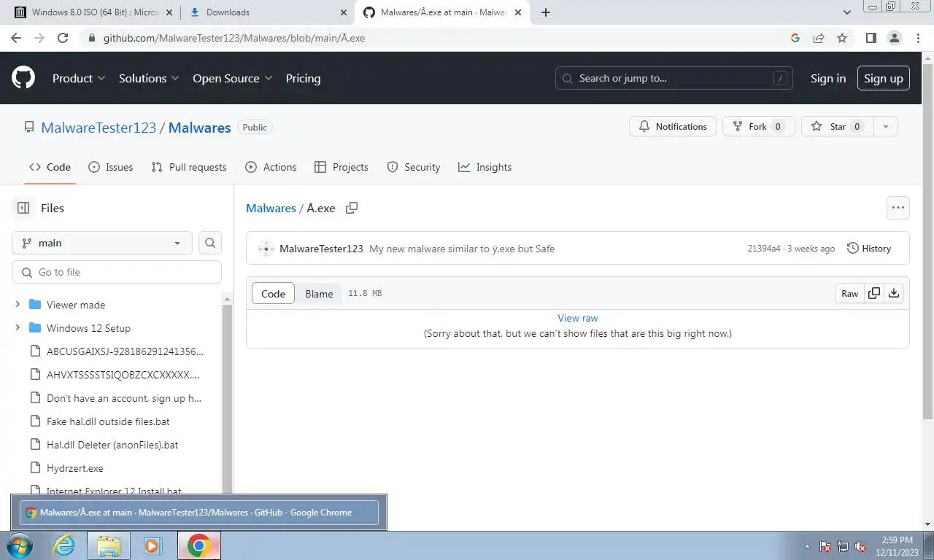View file History
This screenshot has width=934, height=560.
pyautogui.click(x=869, y=249)
